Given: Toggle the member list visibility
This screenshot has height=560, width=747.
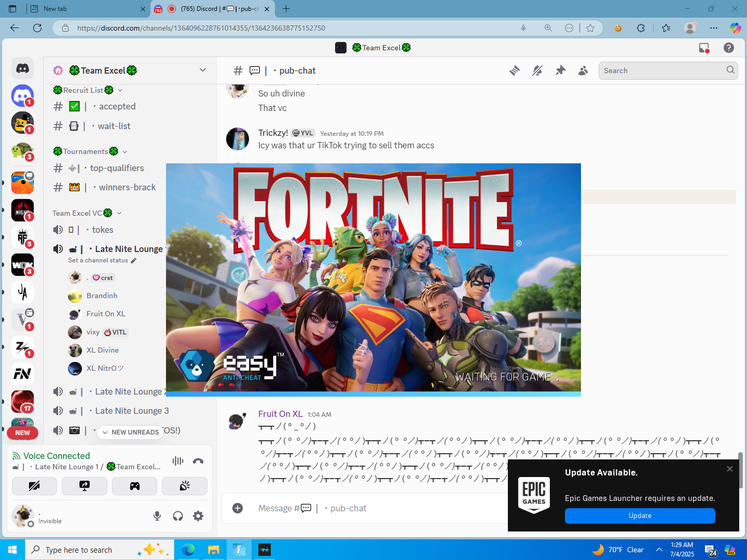Looking at the screenshot, I should click(583, 71).
